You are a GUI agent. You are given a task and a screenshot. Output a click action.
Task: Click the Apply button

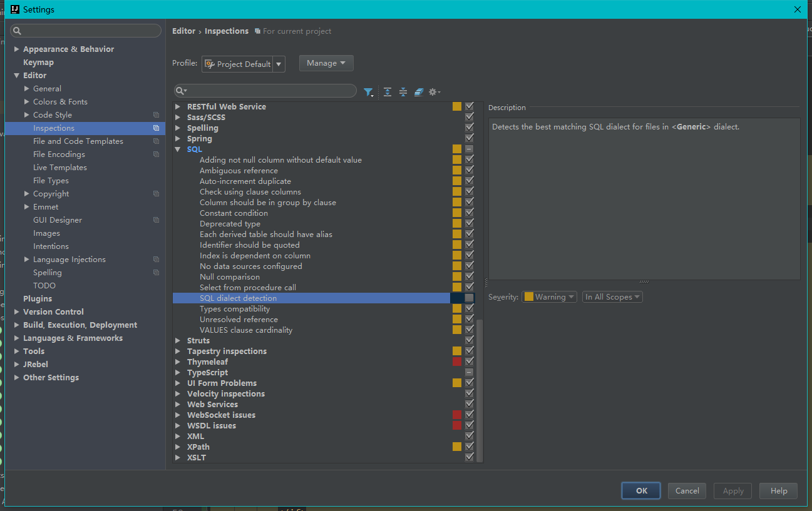pos(732,491)
